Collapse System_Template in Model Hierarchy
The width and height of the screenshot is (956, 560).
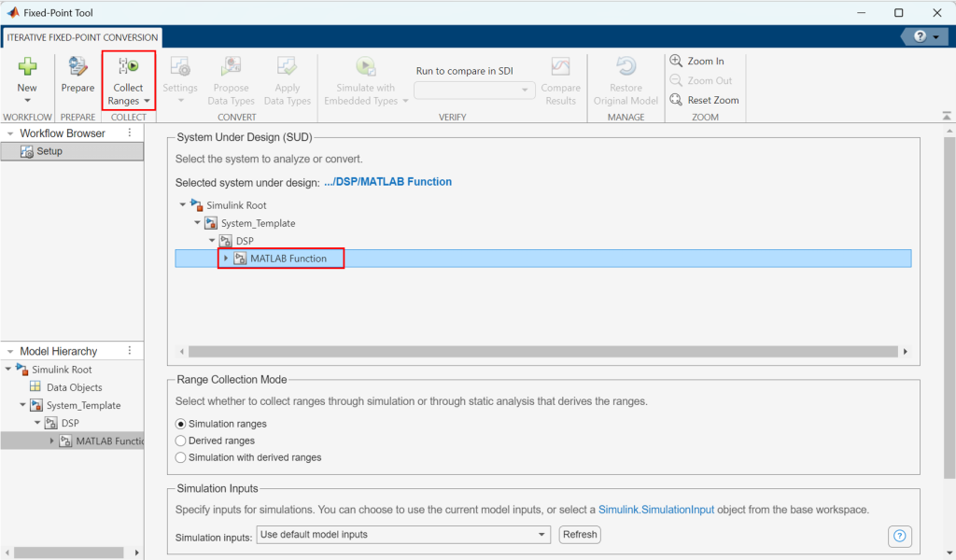(22, 405)
